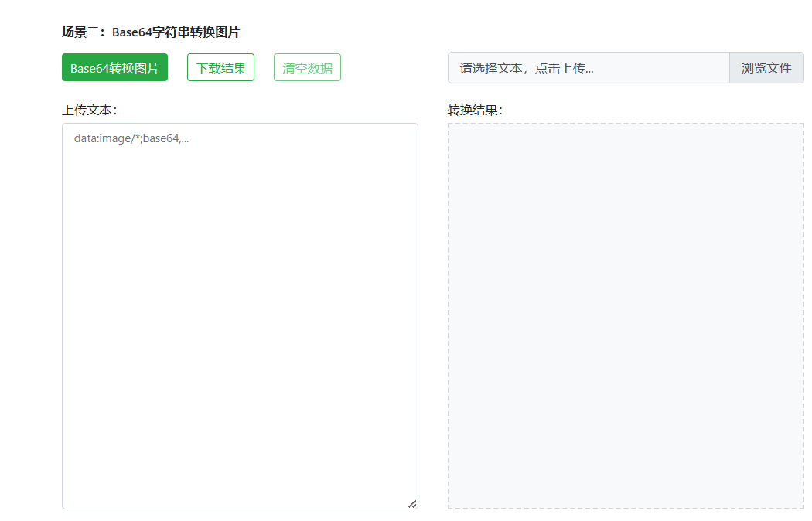
Task: Open file picker via 浏览文件
Action: 766,68
